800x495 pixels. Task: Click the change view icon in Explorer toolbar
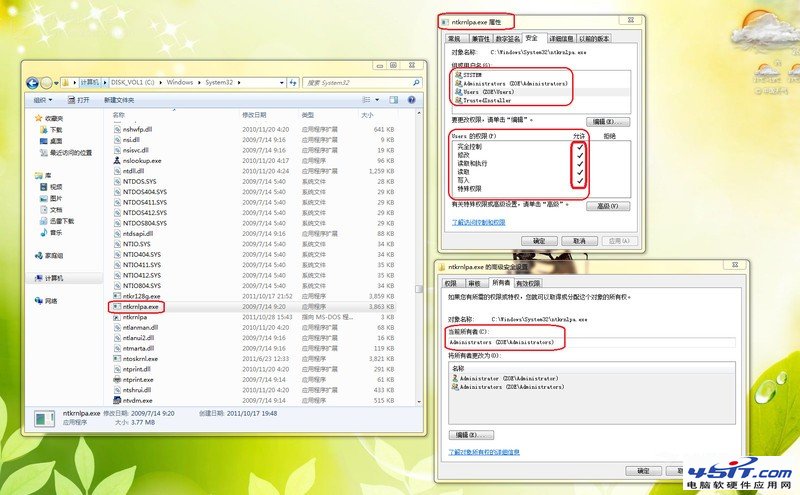coord(366,100)
